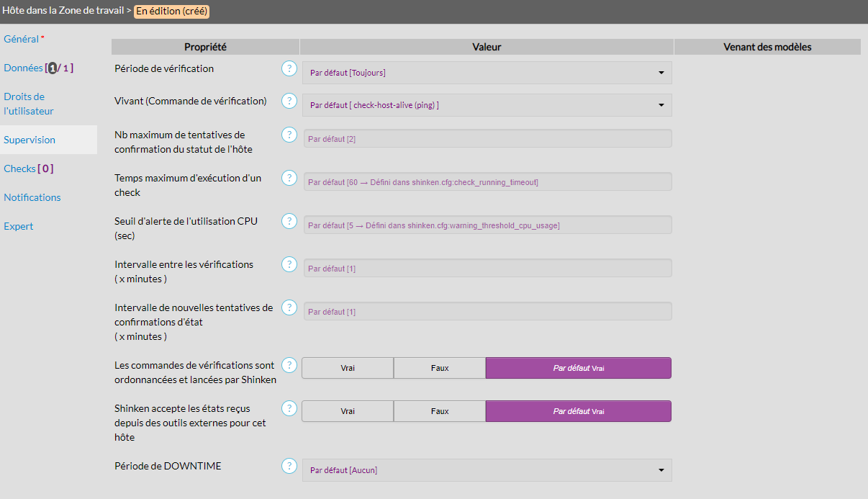
Task: Click help icon for Nb maximum de tentatives
Action: click(289, 135)
